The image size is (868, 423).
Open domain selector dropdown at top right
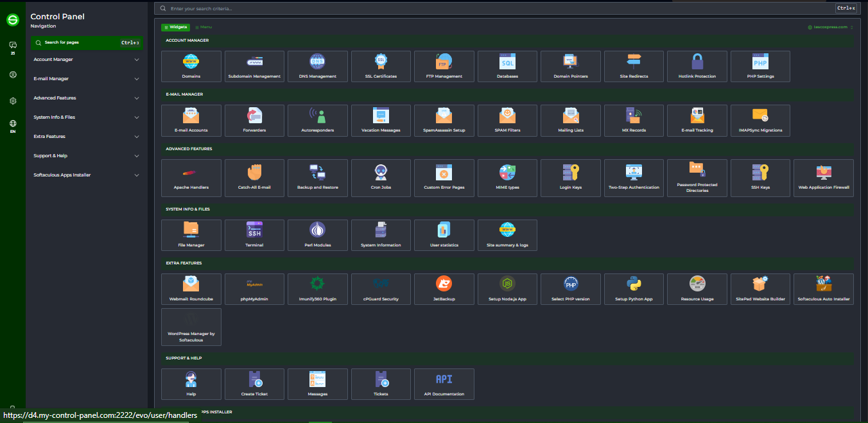point(831,27)
